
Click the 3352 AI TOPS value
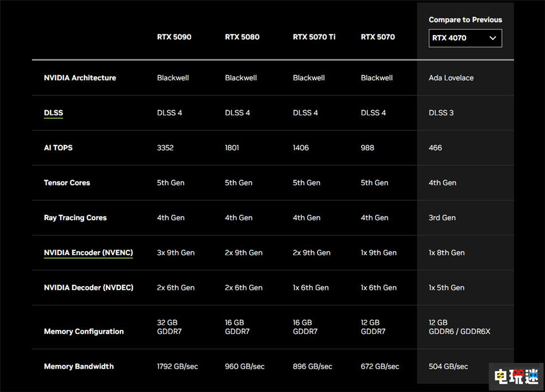click(x=165, y=148)
